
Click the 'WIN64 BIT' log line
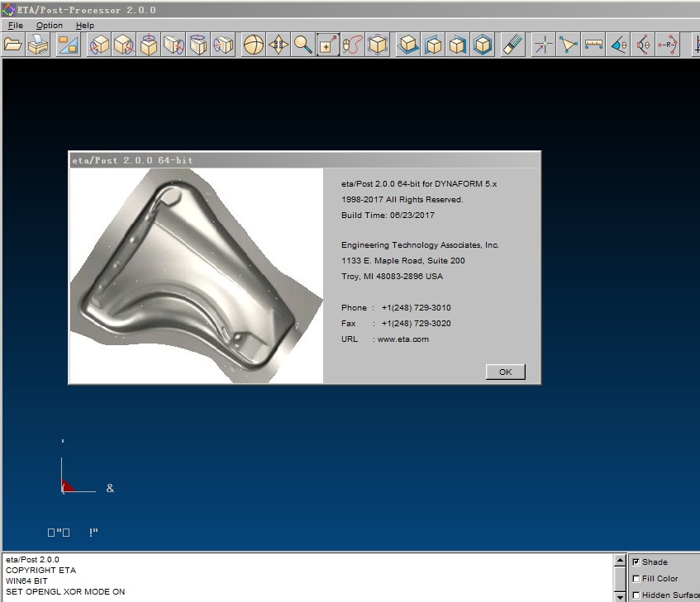[26, 581]
